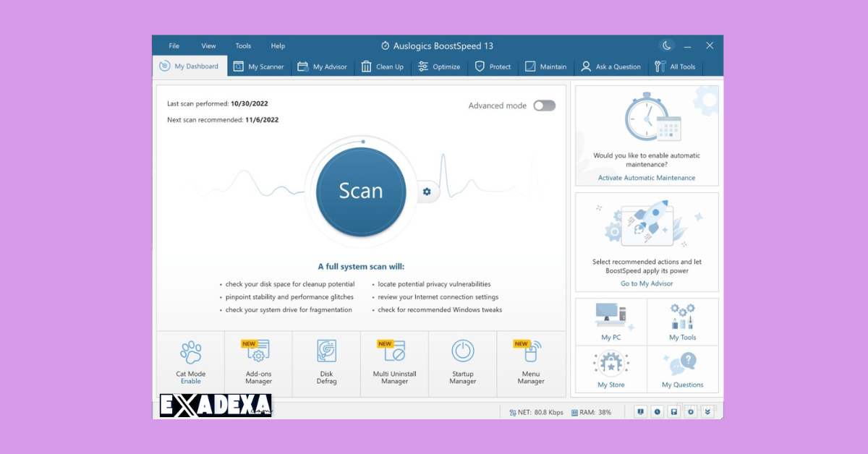The height and width of the screenshot is (454, 868).
Task: Switch to the My Scanner tab
Action: [259, 66]
